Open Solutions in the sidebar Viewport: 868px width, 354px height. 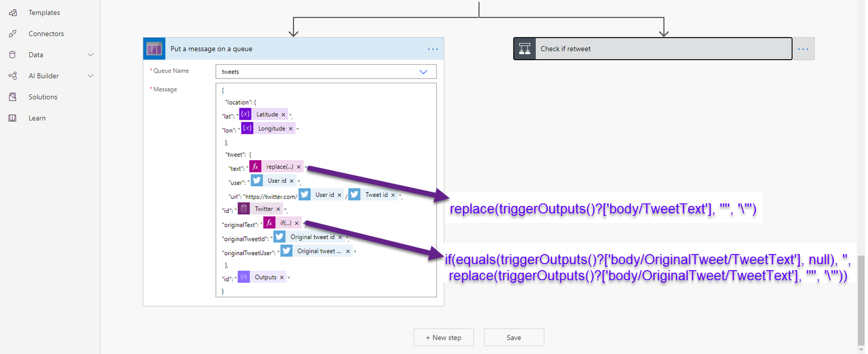43,97
